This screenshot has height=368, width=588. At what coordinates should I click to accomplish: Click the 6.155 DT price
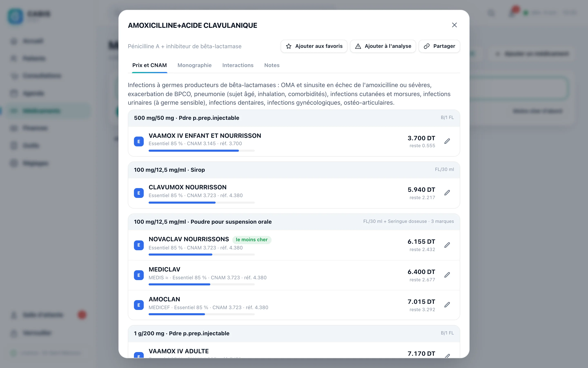coord(421,242)
